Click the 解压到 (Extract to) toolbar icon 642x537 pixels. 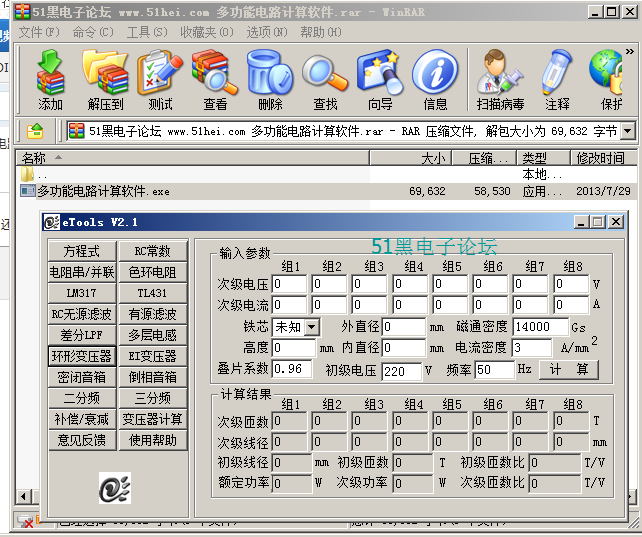coord(105,80)
